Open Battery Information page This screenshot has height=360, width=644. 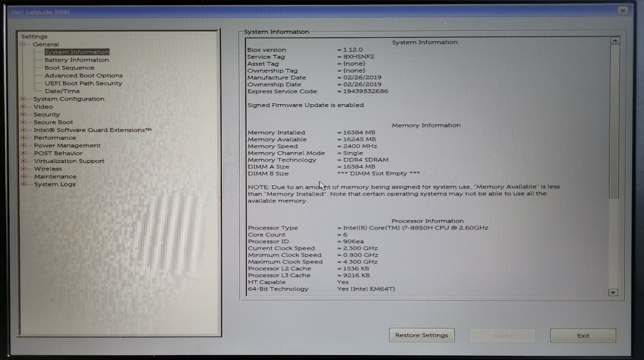click(77, 60)
